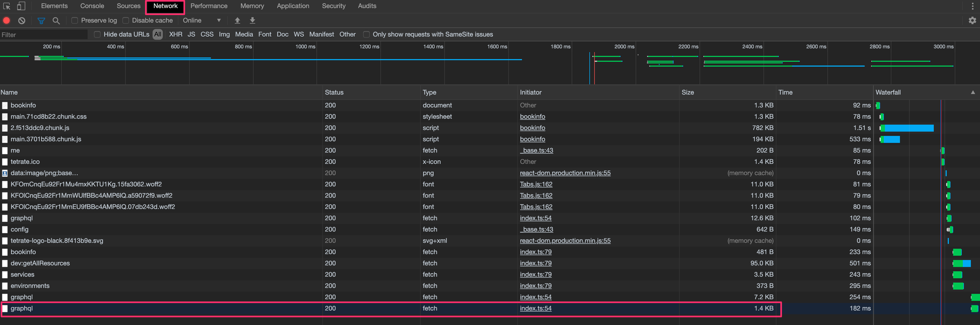Open the network search magnifier icon

(x=56, y=21)
